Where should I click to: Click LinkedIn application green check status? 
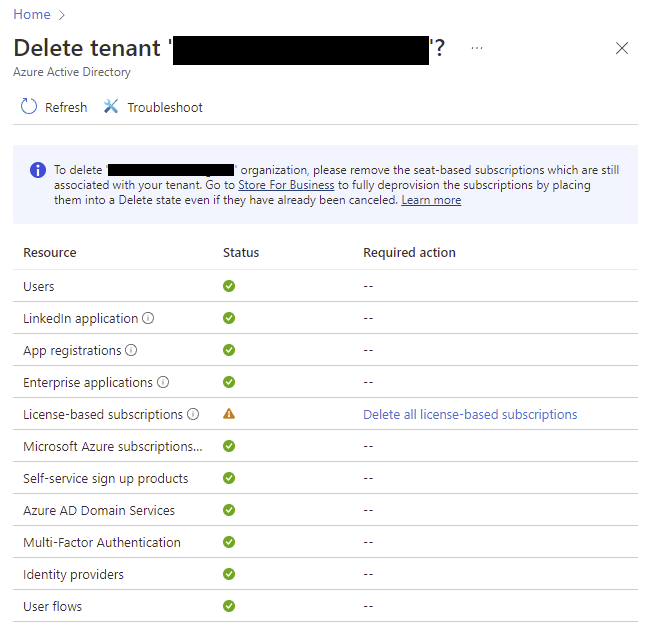(x=229, y=318)
